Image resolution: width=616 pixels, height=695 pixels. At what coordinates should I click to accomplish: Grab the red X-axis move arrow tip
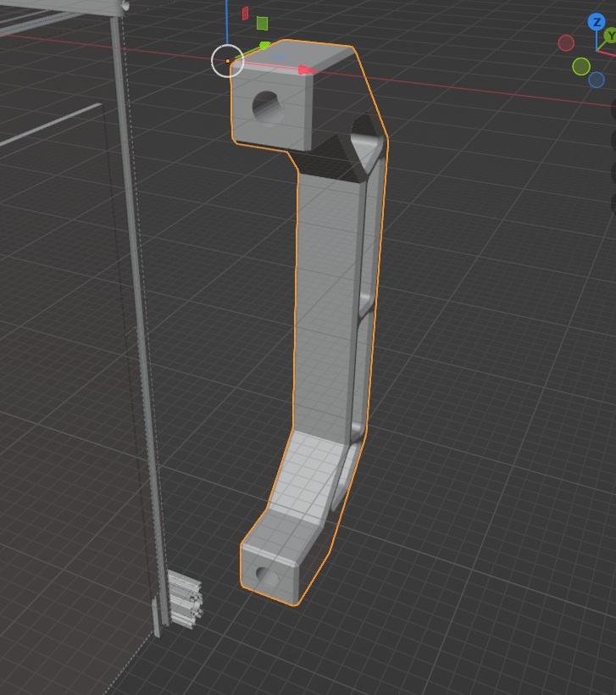tap(307, 70)
